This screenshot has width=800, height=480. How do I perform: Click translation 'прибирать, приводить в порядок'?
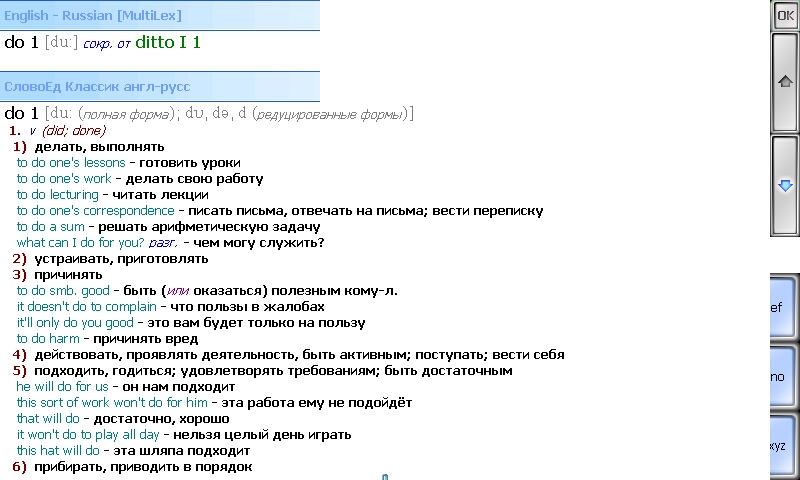point(143,467)
